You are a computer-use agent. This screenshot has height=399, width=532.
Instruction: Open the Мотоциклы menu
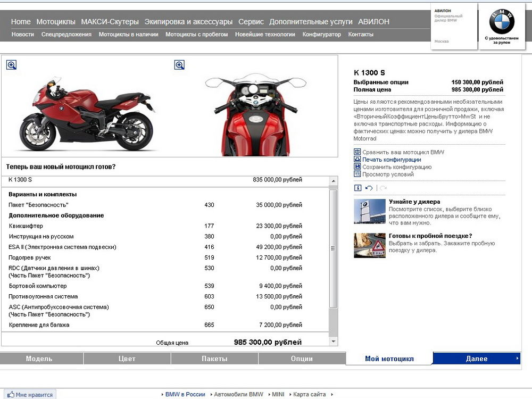tap(56, 22)
